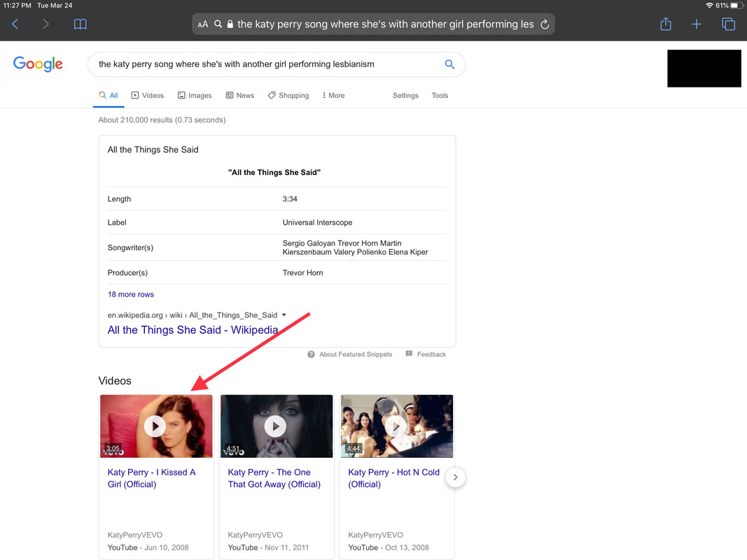Open the More search options menu
Viewport: 747px width, 560px height.
tap(333, 95)
